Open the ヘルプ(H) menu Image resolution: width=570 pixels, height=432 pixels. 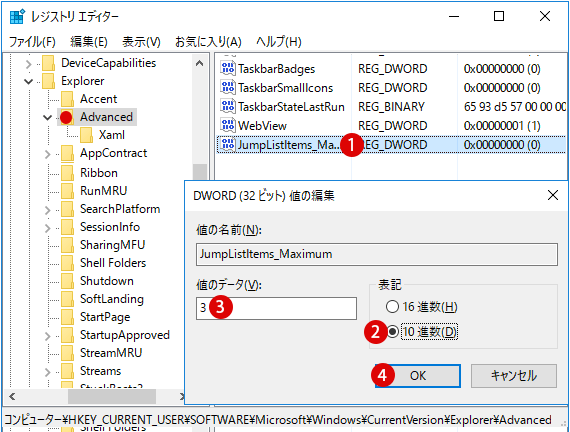click(279, 42)
